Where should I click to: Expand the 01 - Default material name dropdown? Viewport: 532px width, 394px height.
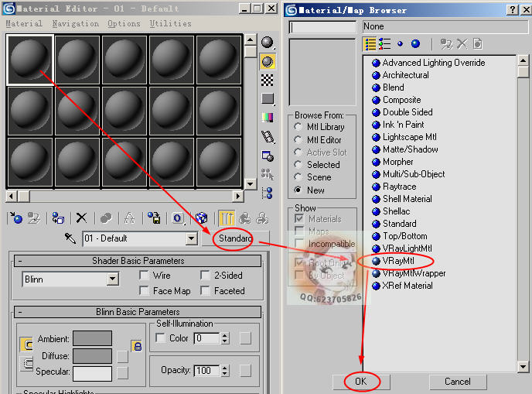coord(192,239)
